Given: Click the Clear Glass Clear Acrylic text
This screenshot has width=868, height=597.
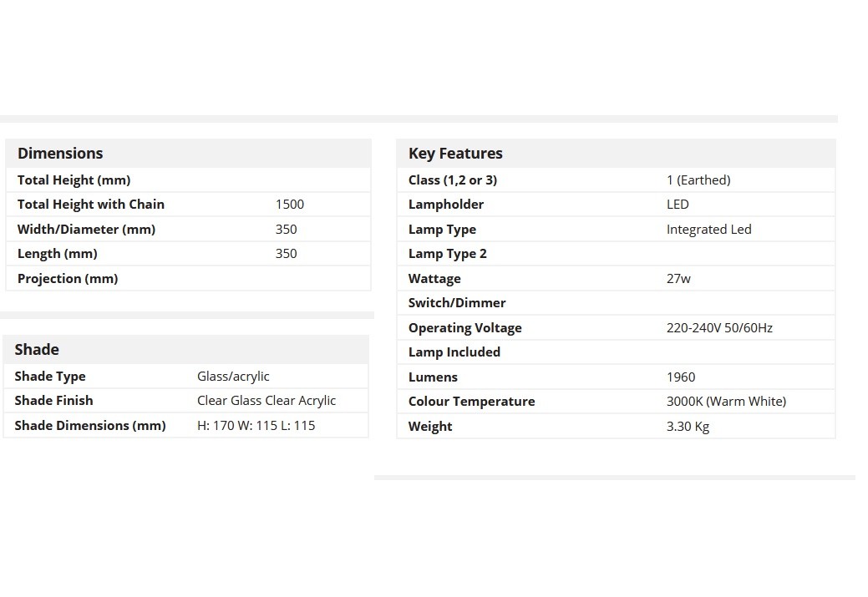Looking at the screenshot, I should pos(266,401).
